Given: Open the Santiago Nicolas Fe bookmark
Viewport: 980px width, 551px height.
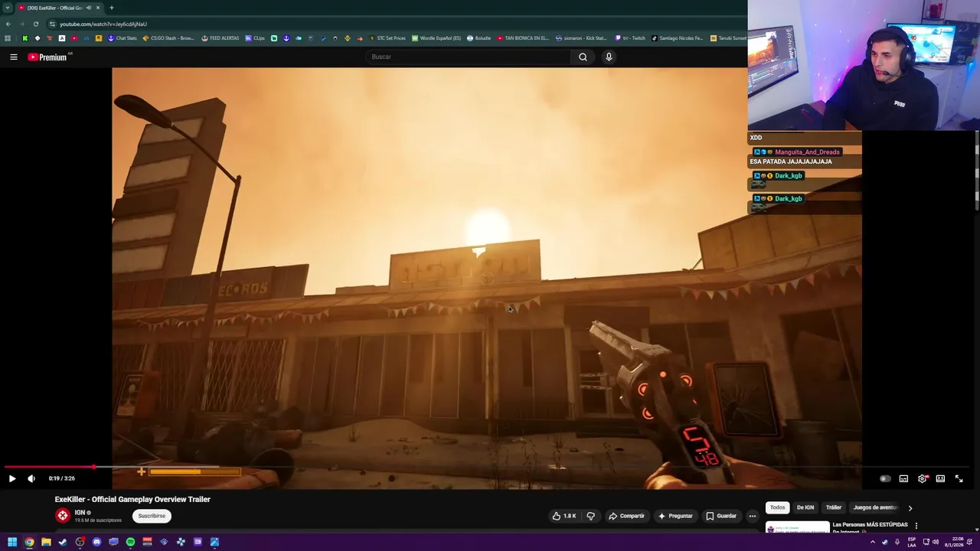Looking at the screenshot, I should [x=677, y=38].
